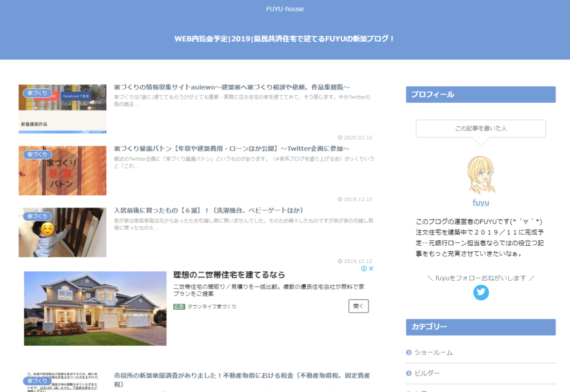
Task: Open the 家づくり暴露バトン article title
Action: pyautogui.click(x=232, y=149)
